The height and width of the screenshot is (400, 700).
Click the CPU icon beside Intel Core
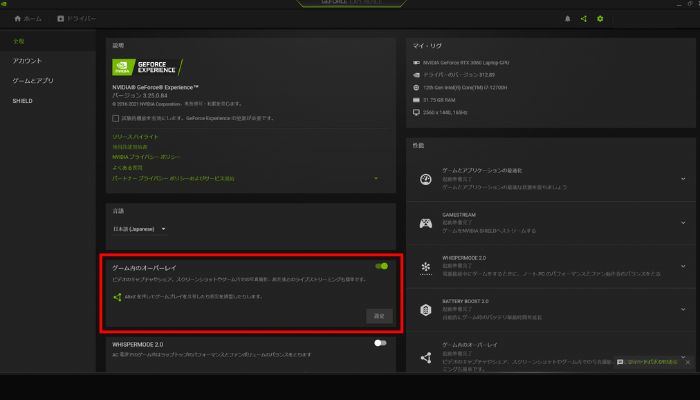[416, 88]
